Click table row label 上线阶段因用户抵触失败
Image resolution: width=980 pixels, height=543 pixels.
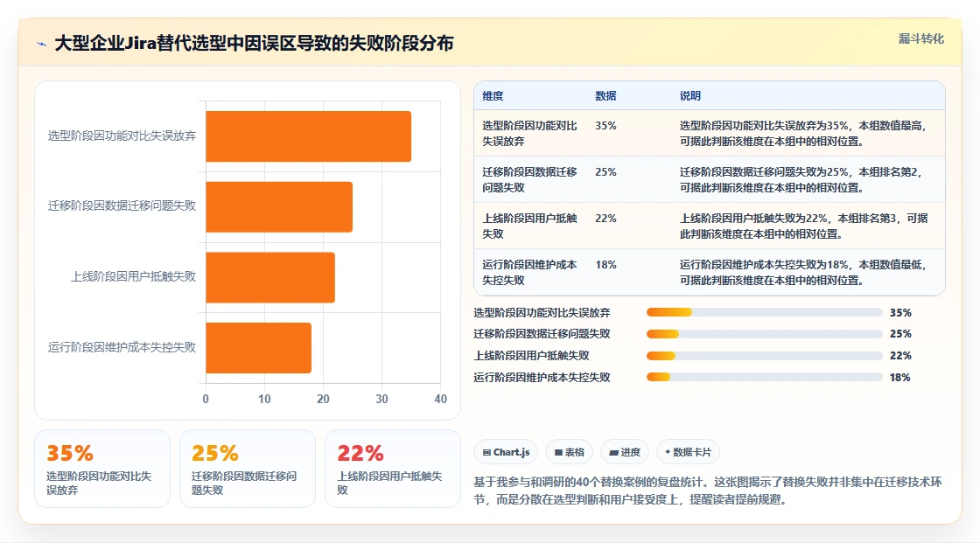529,226
